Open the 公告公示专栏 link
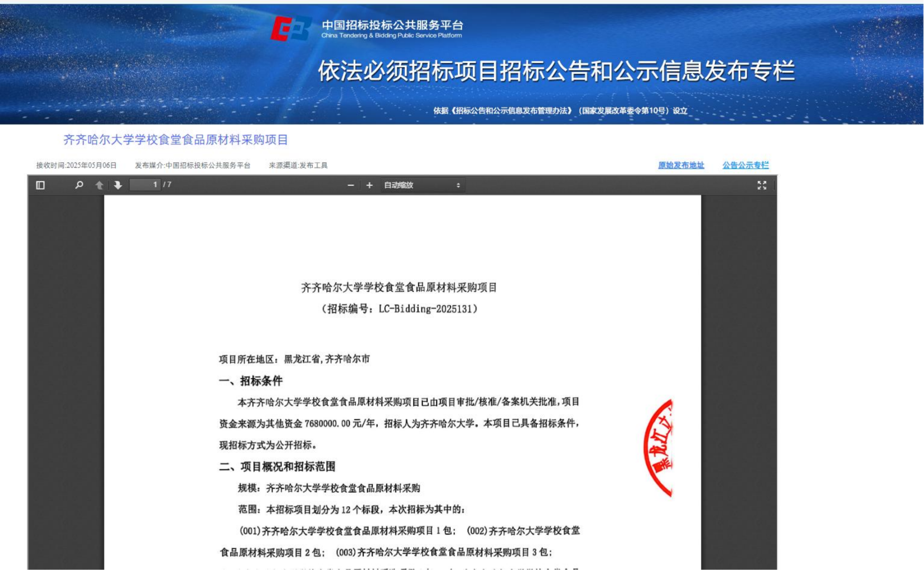Image resolution: width=924 pixels, height=570 pixels. tap(745, 165)
